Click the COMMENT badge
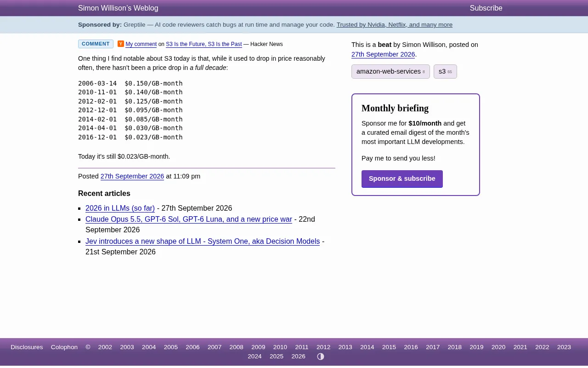This screenshot has height=368, width=588. [x=96, y=44]
